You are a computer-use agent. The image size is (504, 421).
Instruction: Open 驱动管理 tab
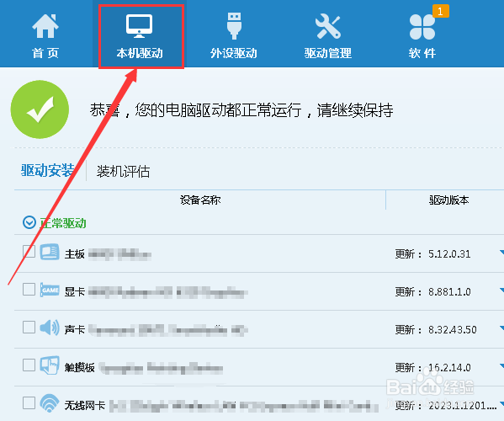click(x=328, y=36)
